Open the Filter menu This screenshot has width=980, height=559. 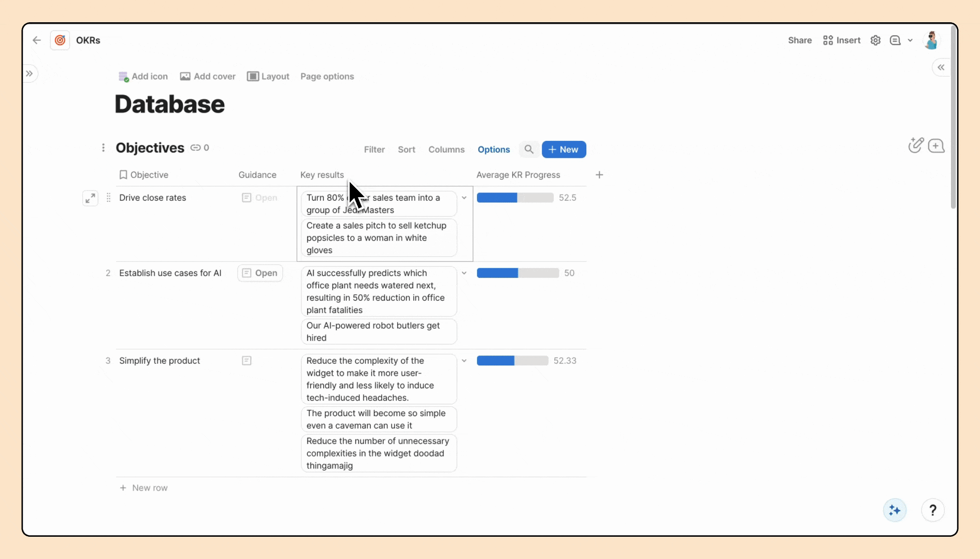pyautogui.click(x=374, y=150)
